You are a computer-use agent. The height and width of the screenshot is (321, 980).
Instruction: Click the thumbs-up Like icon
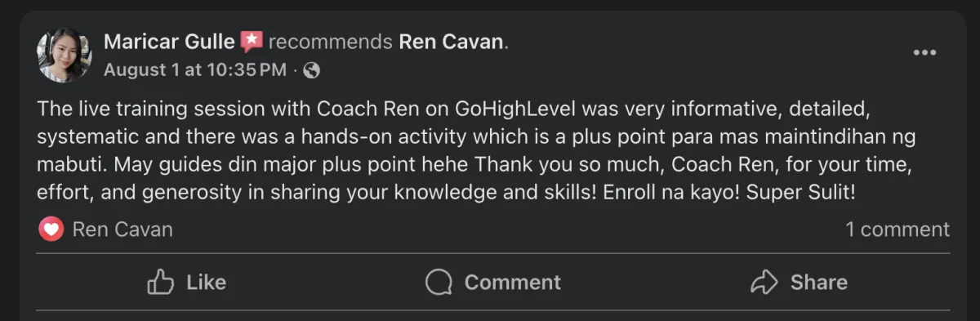click(x=161, y=282)
